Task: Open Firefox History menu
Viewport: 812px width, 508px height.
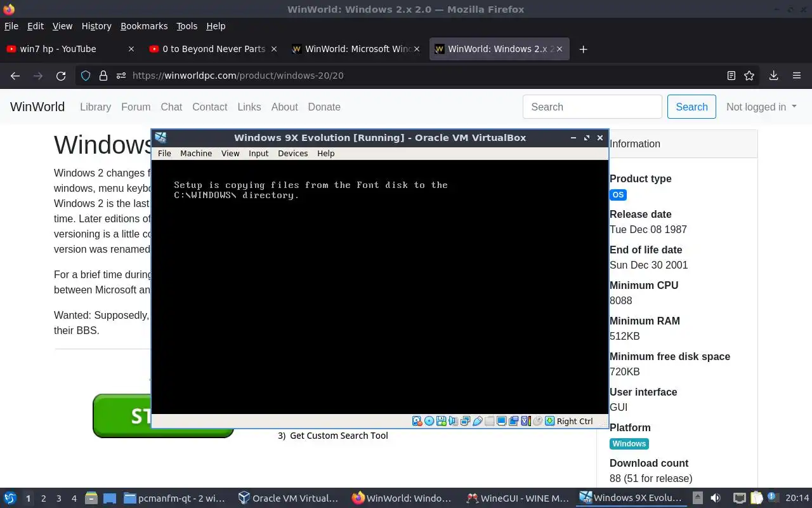Action: (x=96, y=26)
